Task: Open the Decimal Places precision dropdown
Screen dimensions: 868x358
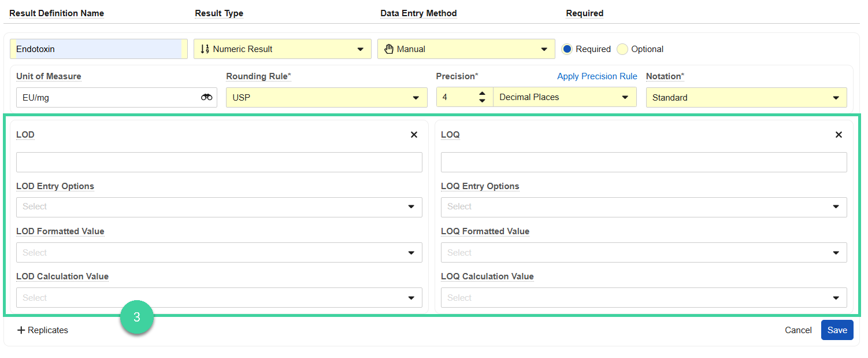Action: coord(564,98)
